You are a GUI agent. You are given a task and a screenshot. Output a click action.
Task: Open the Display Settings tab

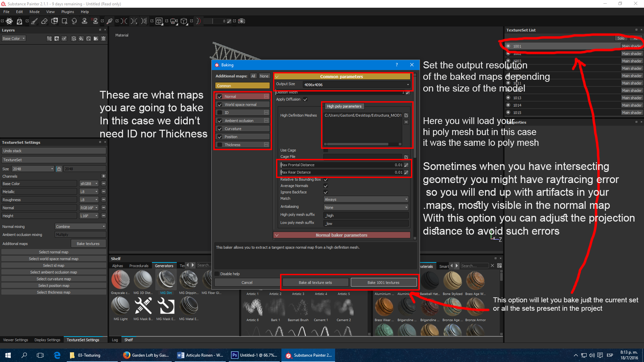[x=47, y=340]
